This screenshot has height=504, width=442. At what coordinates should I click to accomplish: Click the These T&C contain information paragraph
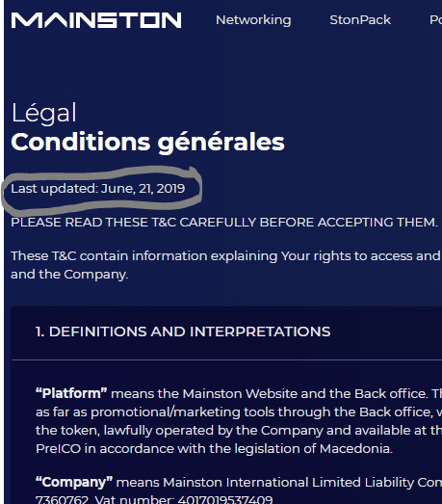[226, 265]
